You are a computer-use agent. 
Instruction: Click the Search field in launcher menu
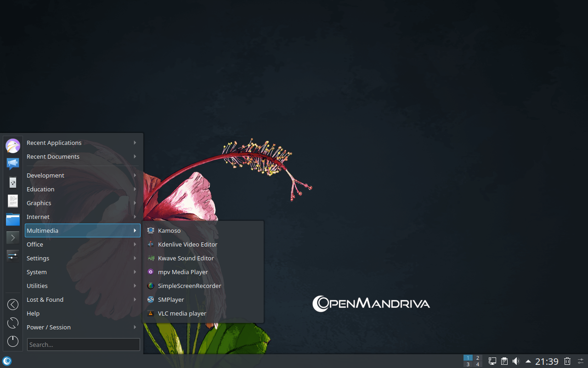pyautogui.click(x=84, y=345)
